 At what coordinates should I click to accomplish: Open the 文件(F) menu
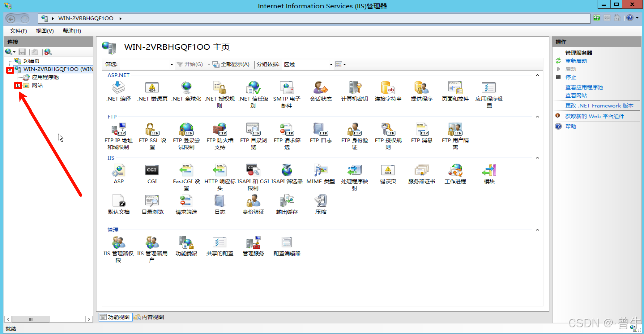pos(19,31)
